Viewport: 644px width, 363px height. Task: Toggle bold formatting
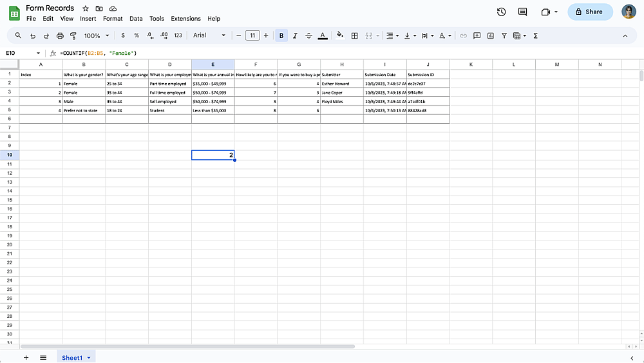(x=281, y=35)
